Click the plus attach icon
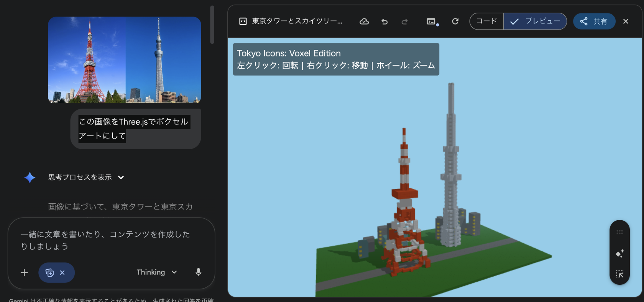Screen dimensions: 644x302 (24, 272)
